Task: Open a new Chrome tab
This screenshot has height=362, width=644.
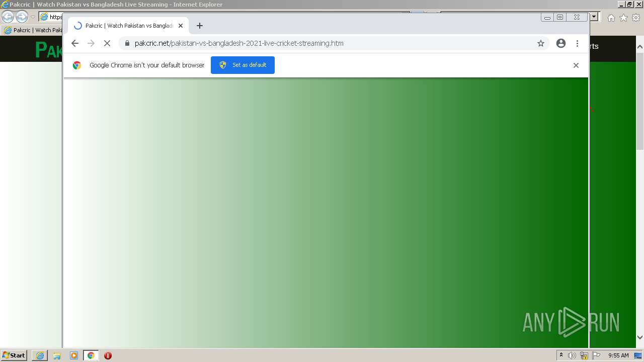Action: click(x=200, y=26)
